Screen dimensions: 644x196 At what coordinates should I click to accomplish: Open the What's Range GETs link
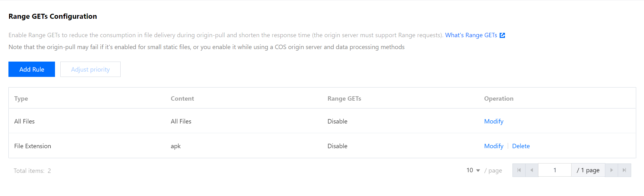471,35
